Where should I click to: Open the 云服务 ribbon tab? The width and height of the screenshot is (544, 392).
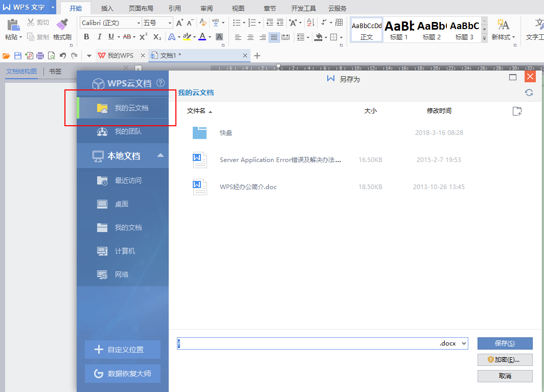click(337, 8)
